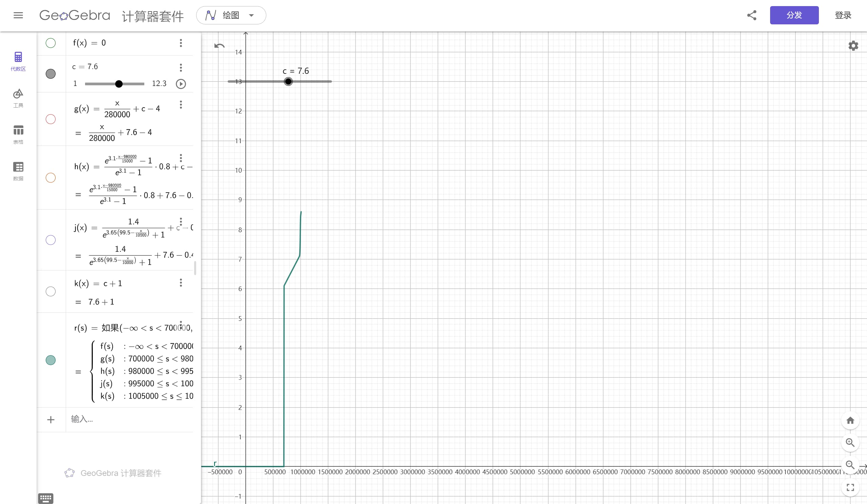Toggle visibility of j(x)

pyautogui.click(x=50, y=240)
